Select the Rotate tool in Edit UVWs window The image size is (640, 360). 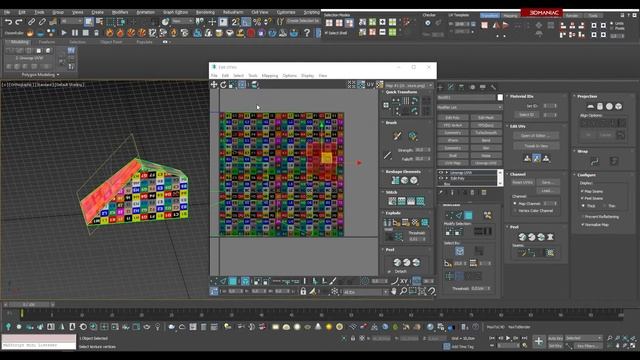tap(223, 84)
